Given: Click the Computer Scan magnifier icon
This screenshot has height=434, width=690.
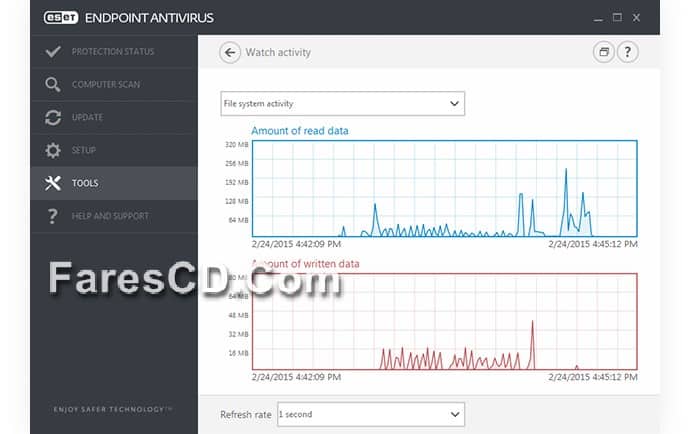Looking at the screenshot, I should [x=53, y=84].
